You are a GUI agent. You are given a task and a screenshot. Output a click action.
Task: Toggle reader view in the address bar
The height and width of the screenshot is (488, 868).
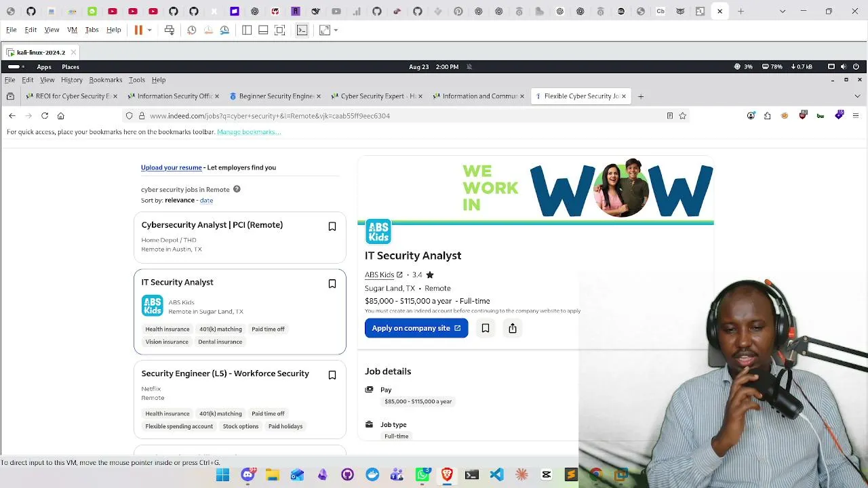point(670,116)
